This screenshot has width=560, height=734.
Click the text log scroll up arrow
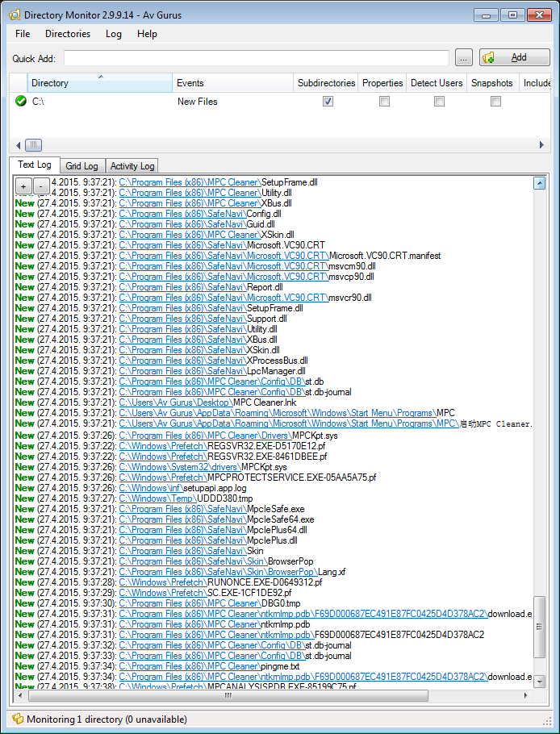[x=539, y=184]
